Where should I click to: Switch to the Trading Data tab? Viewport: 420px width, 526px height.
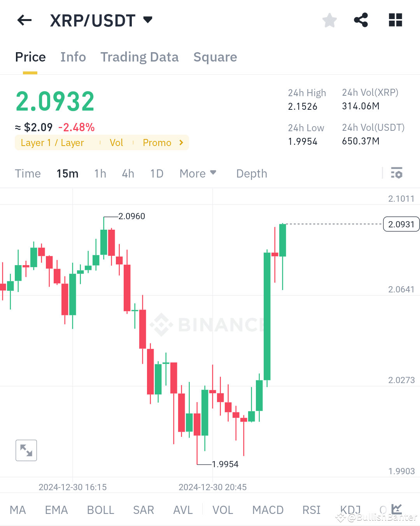point(140,57)
